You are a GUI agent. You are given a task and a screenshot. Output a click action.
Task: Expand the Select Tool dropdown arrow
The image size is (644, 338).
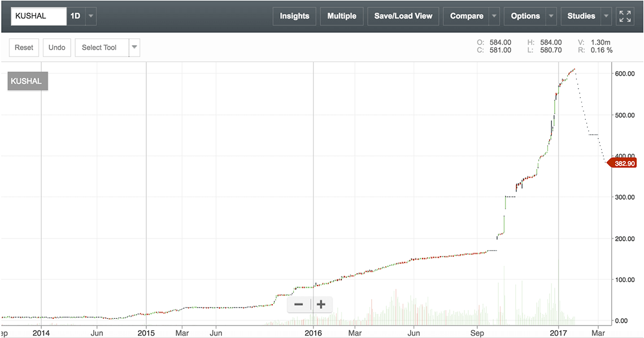[x=134, y=47]
